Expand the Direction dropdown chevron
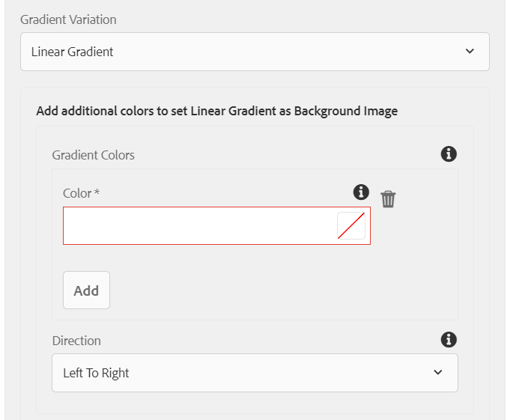The height and width of the screenshot is (420, 522). coord(438,372)
